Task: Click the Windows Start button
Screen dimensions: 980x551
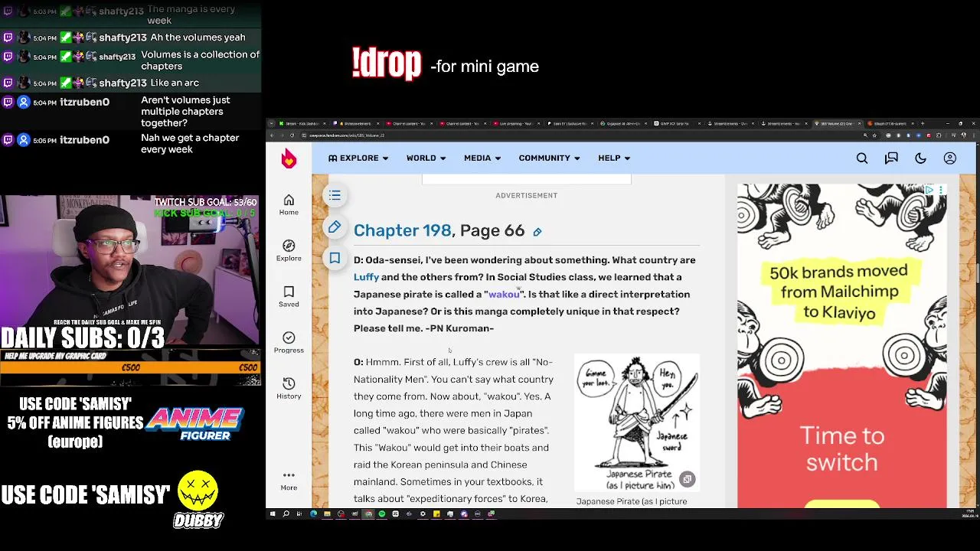Action: (272, 514)
